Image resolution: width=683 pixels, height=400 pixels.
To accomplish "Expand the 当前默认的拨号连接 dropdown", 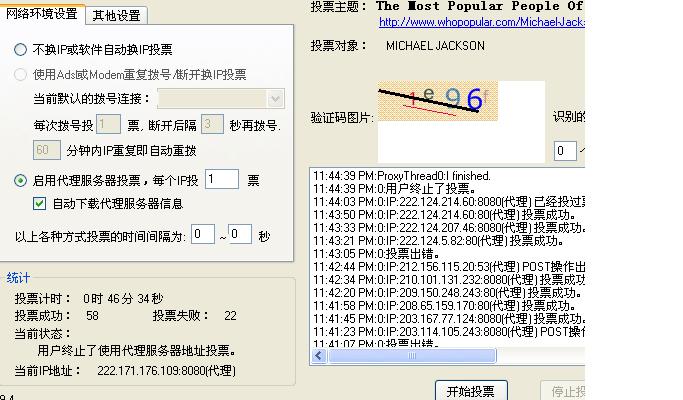I will pyautogui.click(x=275, y=99).
